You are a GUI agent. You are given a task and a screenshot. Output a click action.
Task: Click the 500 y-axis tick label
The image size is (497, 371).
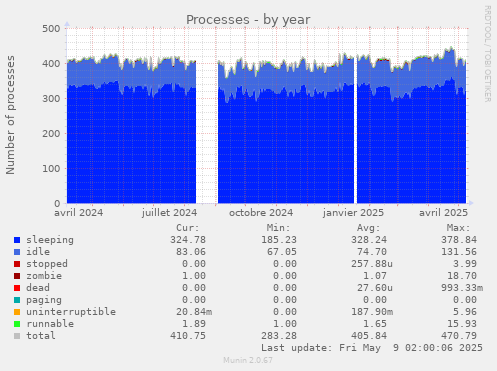(x=51, y=29)
